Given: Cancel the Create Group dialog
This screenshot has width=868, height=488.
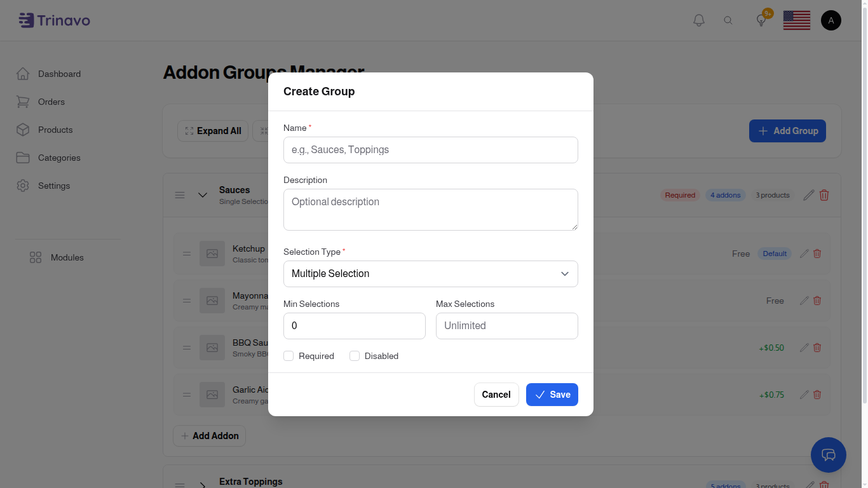Looking at the screenshot, I should click(x=496, y=395).
